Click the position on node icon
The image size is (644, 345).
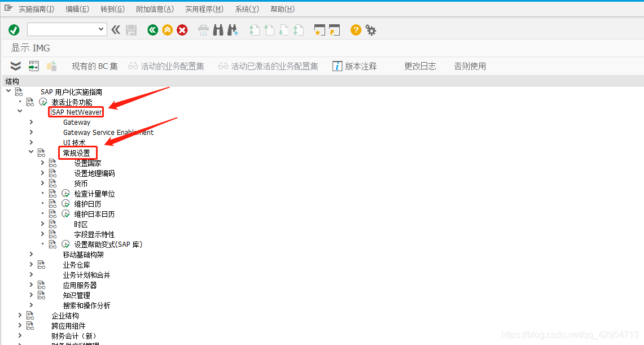(x=34, y=65)
